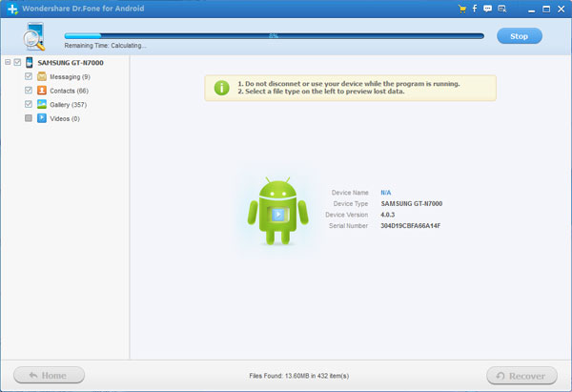
Task: Click the Serial Number label
Action: [348, 225]
